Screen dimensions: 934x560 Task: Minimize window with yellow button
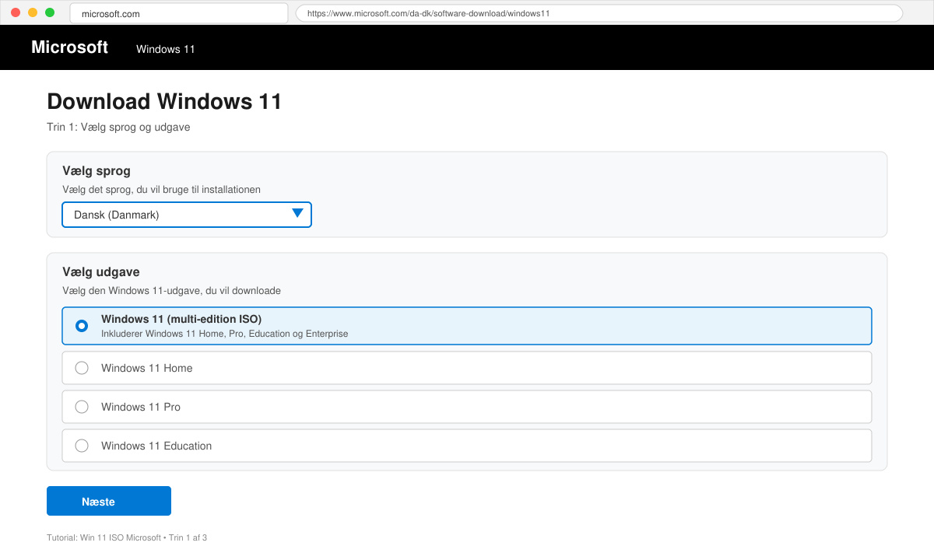pyautogui.click(x=33, y=12)
